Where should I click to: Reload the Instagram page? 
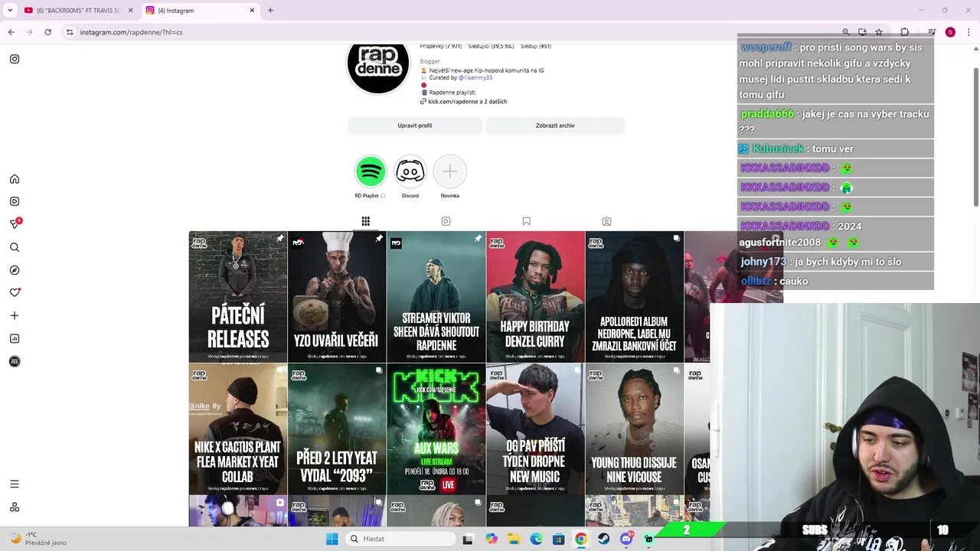coord(48,32)
